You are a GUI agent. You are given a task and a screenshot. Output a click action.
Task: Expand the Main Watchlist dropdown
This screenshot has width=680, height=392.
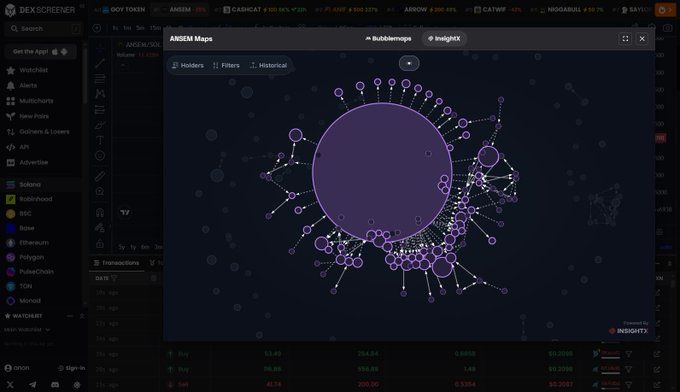[x=27, y=330]
